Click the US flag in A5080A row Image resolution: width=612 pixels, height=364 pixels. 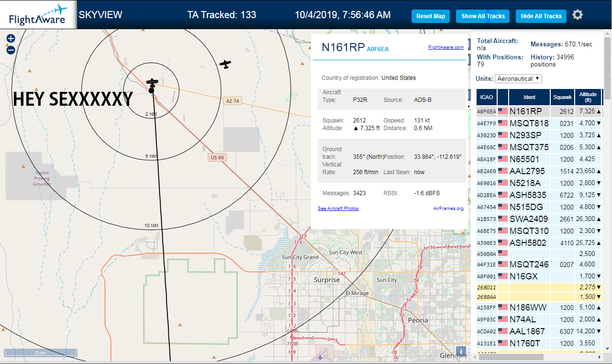tap(502, 253)
